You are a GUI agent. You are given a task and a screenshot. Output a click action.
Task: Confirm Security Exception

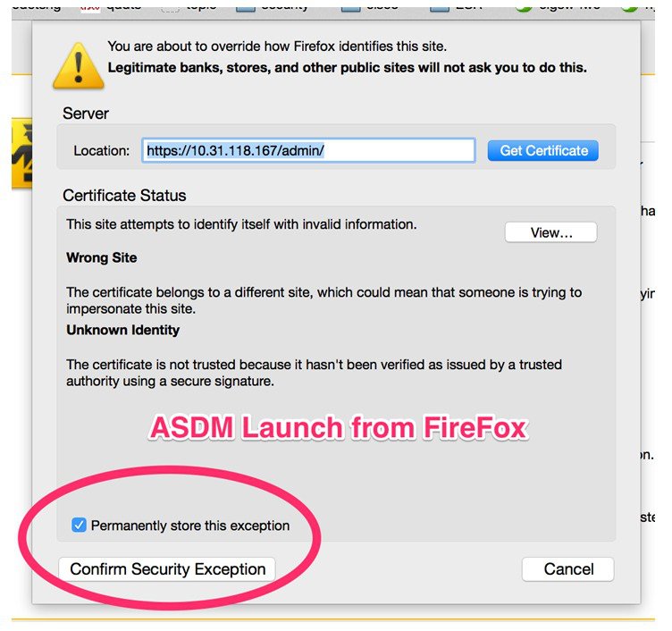[167, 569]
